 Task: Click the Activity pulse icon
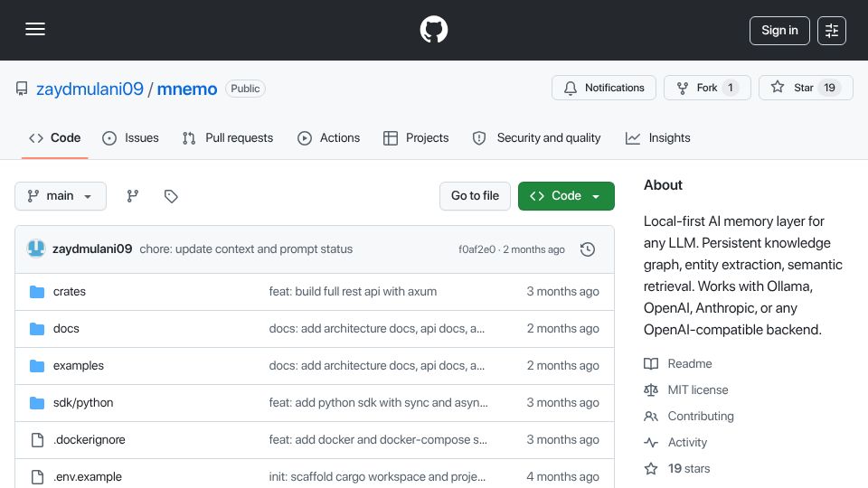tap(651, 443)
